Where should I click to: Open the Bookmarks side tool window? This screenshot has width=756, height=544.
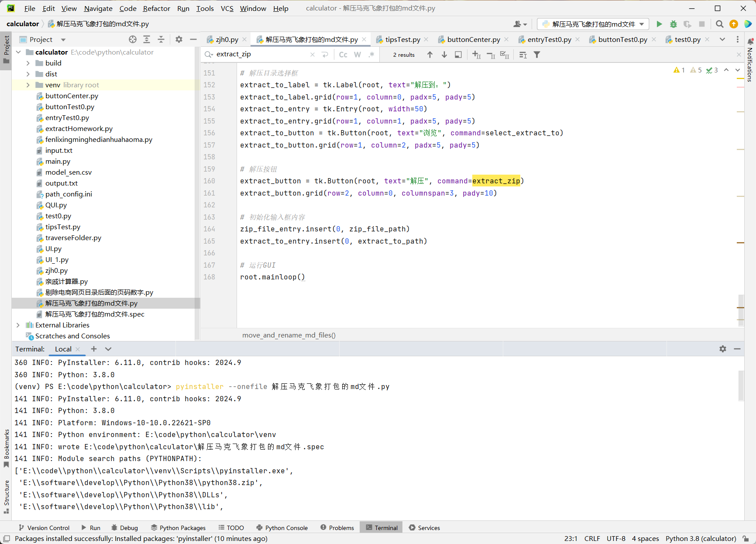point(6,448)
